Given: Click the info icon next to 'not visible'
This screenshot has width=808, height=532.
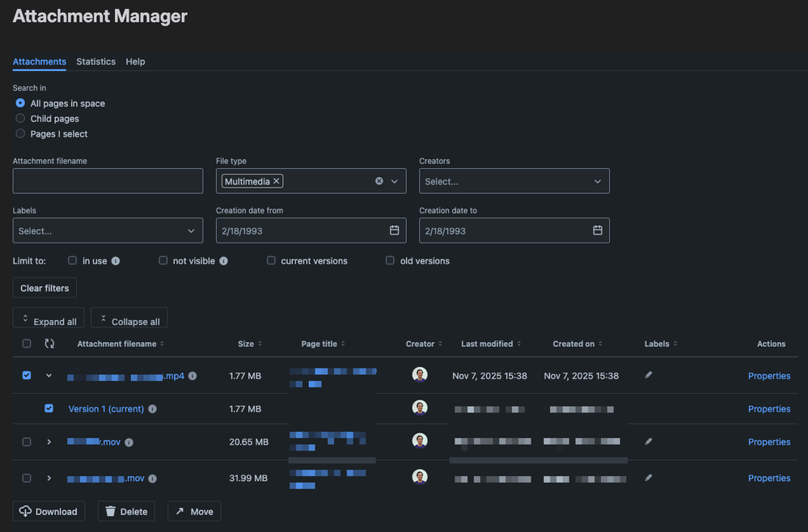Looking at the screenshot, I should pos(224,261).
